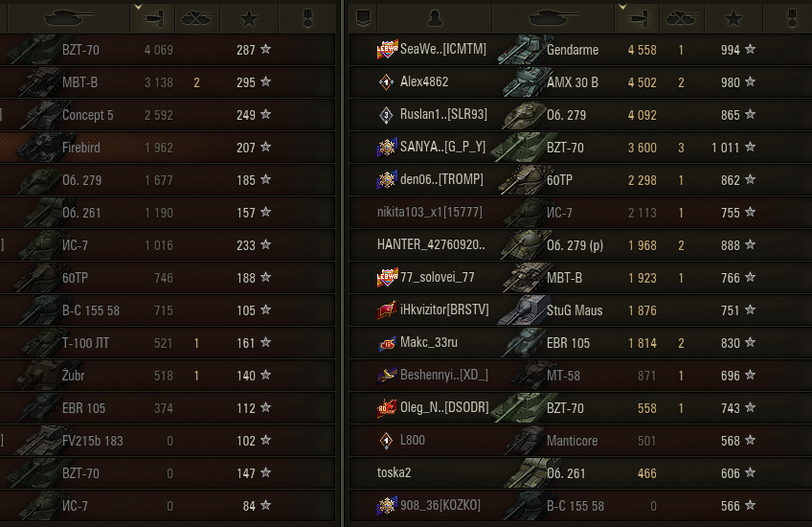Sort right team by experience star icon
Screen dimensions: 812x527
coord(733,18)
